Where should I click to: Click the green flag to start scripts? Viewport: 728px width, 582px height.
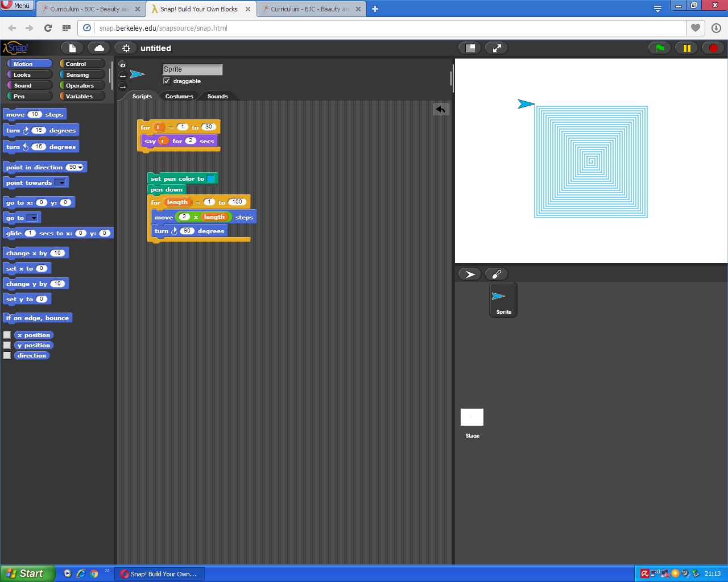pyautogui.click(x=660, y=48)
